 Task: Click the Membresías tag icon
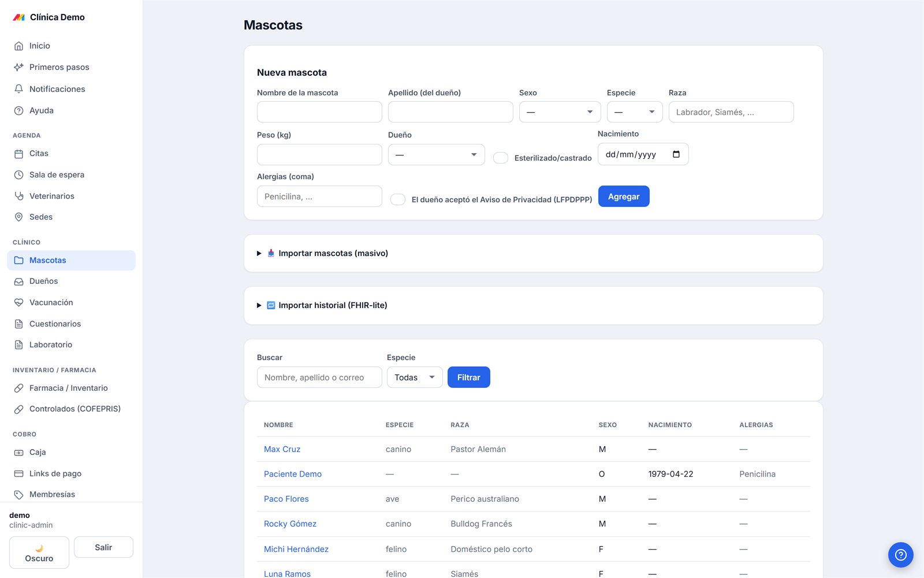pyautogui.click(x=18, y=494)
